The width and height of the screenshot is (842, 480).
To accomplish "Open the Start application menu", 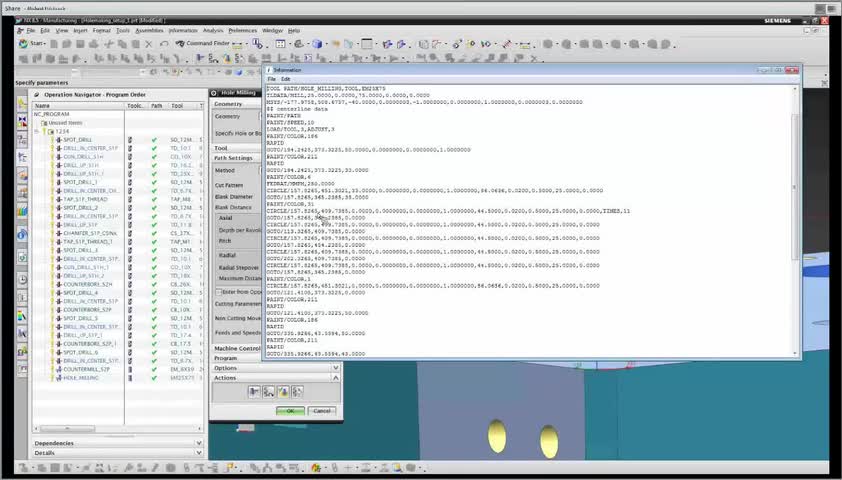I will click(x=32, y=43).
